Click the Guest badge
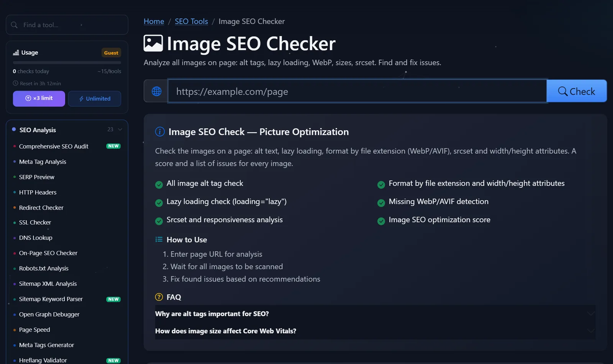The image size is (613, 364). click(x=111, y=53)
